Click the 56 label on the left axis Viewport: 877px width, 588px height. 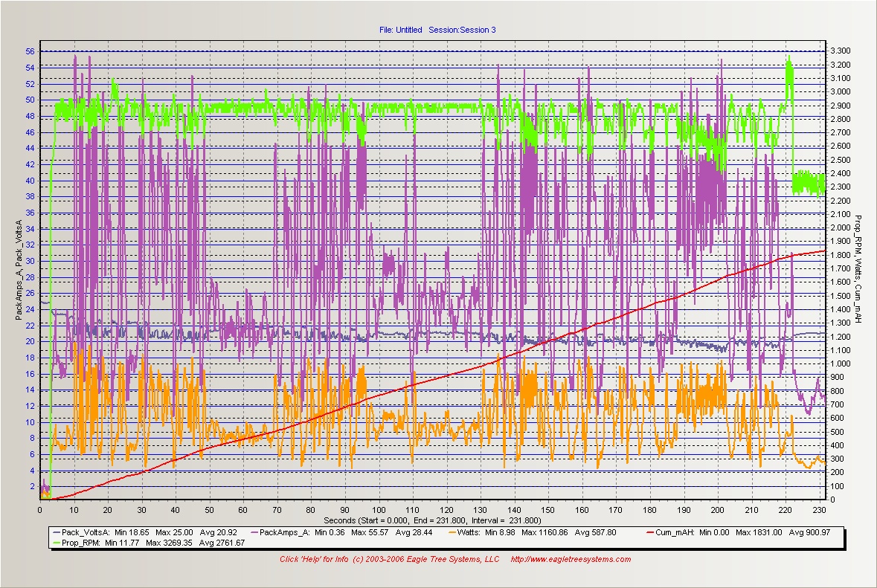(30, 51)
